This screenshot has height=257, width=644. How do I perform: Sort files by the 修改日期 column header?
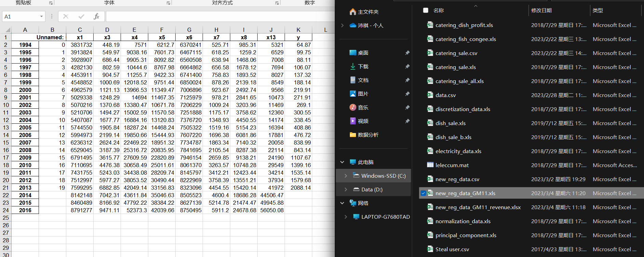click(541, 11)
